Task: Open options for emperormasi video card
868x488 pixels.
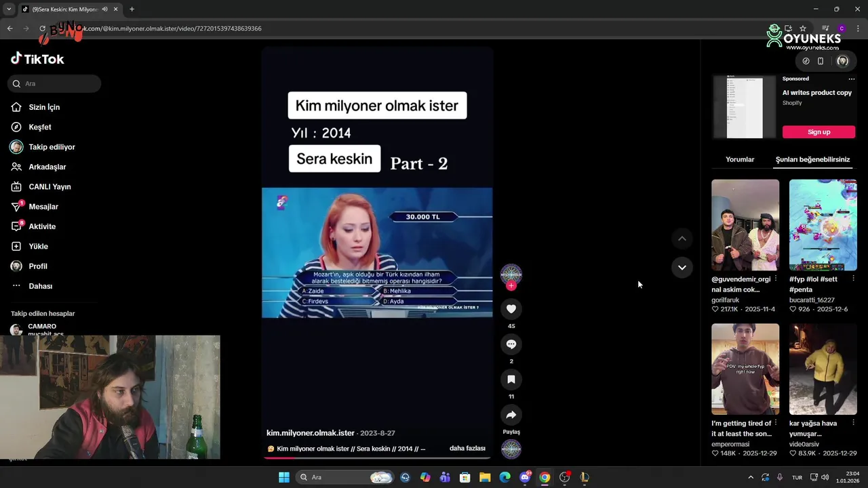Action: click(x=776, y=423)
